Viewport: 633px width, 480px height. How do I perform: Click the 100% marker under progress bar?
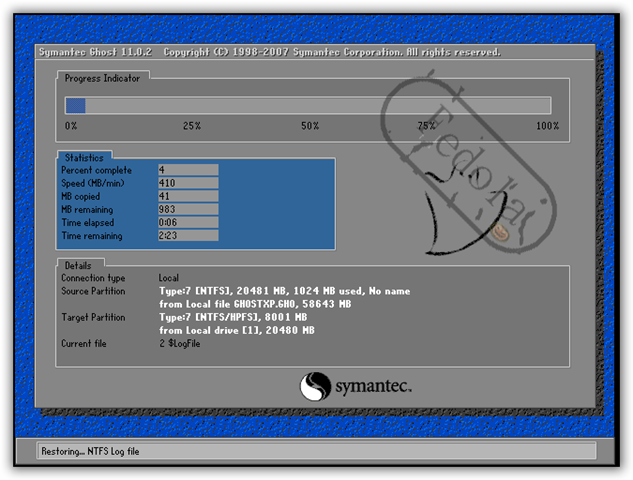point(547,126)
